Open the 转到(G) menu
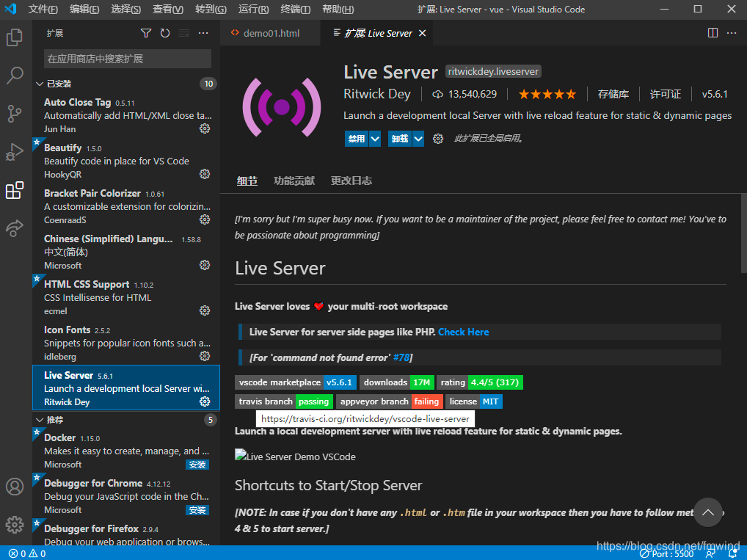The width and height of the screenshot is (747, 560). pos(211,9)
